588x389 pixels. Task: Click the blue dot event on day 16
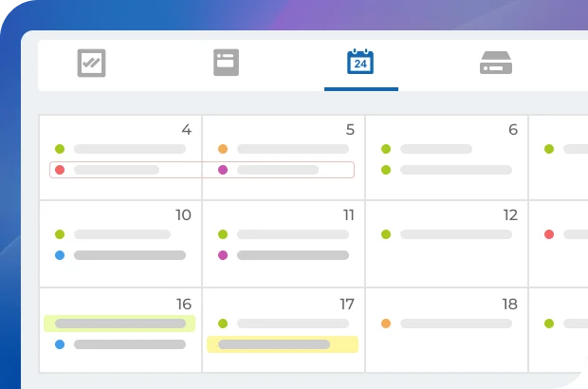129,344
